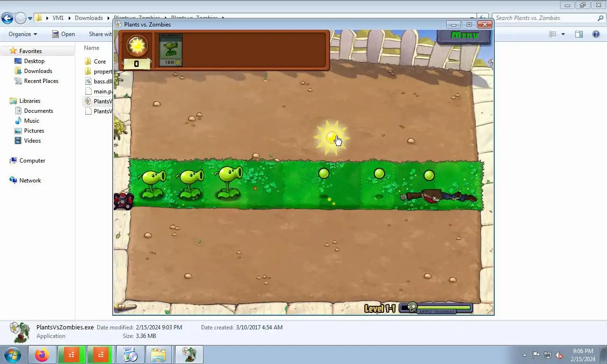Open the Music library
Screen dimensions: 607x364
click(x=32, y=121)
